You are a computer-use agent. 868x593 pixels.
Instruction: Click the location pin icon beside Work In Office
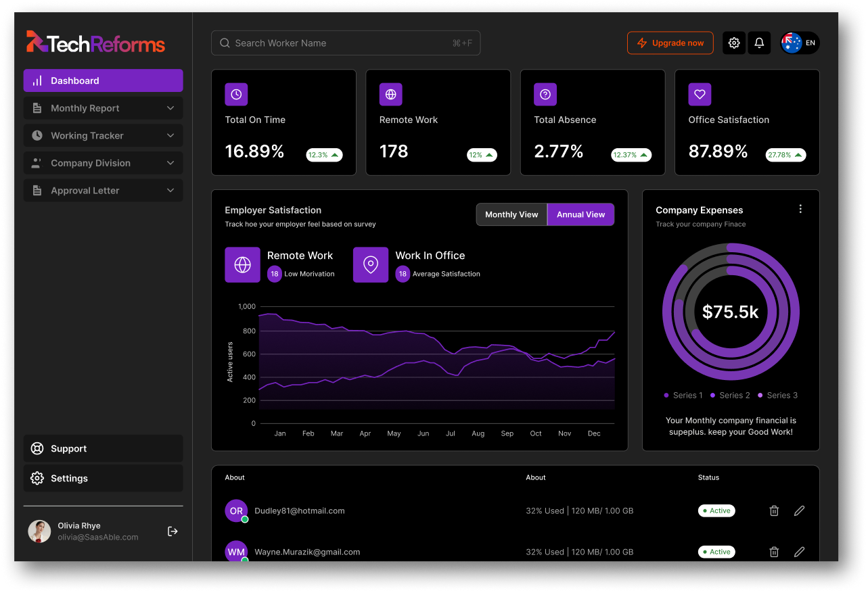tap(371, 264)
